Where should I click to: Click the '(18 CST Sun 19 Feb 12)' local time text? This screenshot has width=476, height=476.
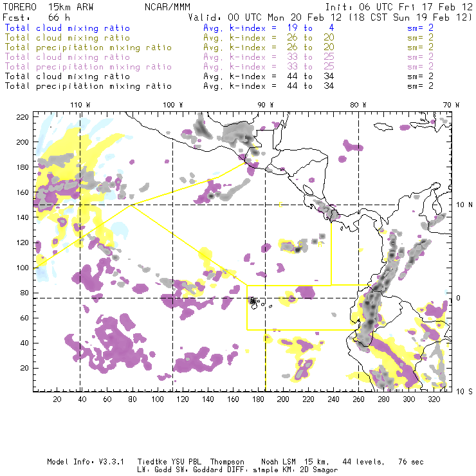(410, 17)
